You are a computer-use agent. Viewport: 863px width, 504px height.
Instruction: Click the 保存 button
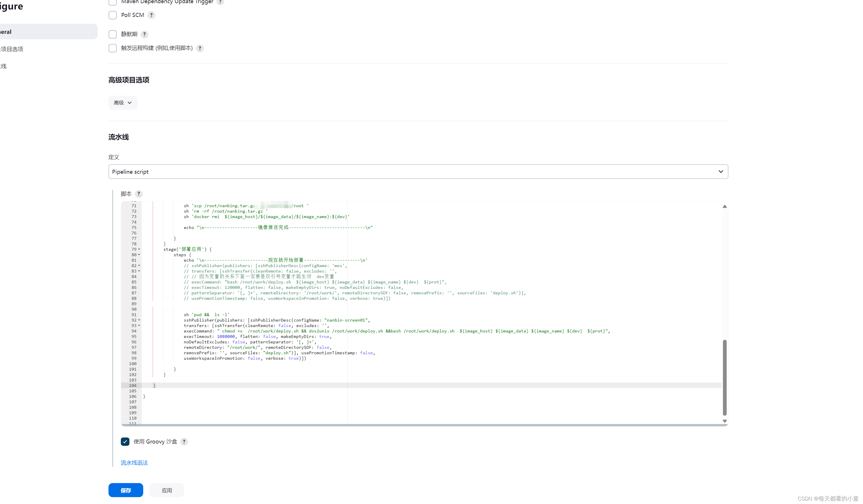click(x=125, y=490)
